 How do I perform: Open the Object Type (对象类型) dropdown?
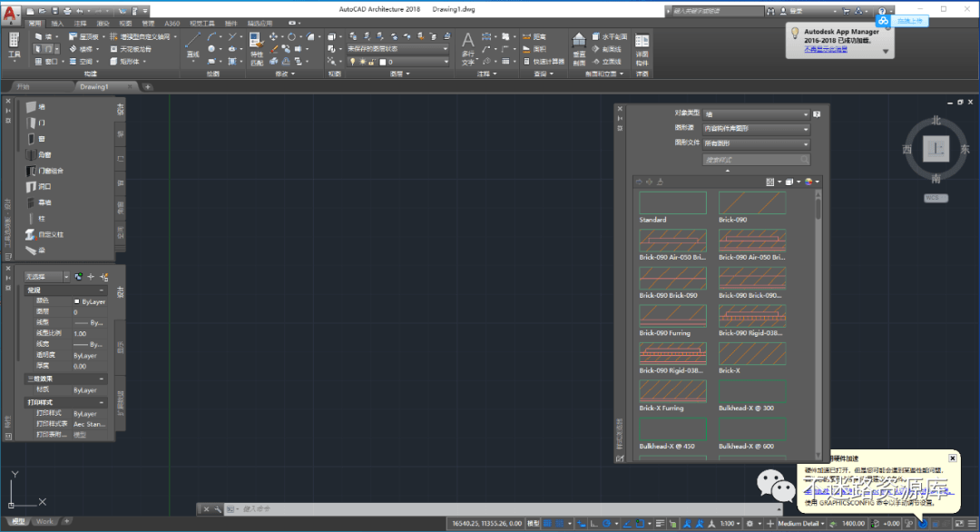pos(756,114)
